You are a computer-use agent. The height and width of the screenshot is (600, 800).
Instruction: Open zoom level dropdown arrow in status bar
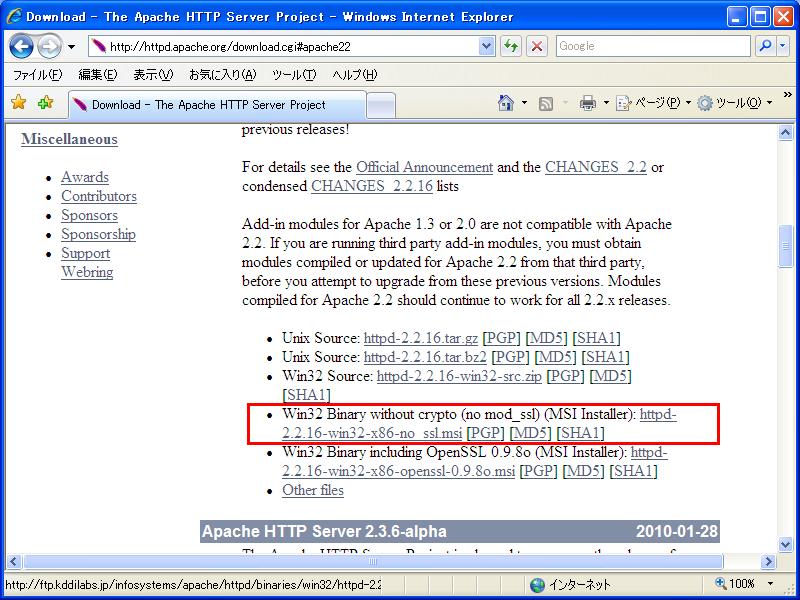[770, 584]
